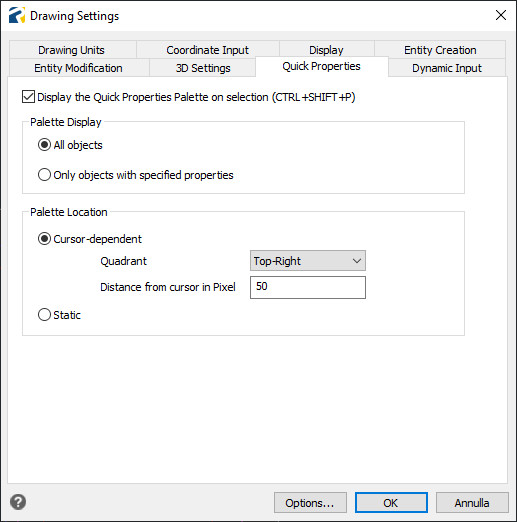517x522 pixels.
Task: Switch to the Dynamic Input tab
Action: pos(447,68)
